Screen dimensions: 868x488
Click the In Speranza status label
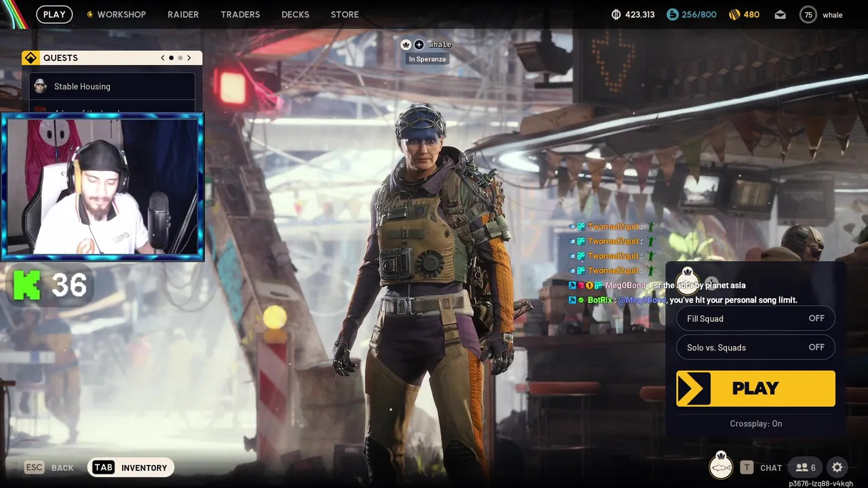[x=427, y=59]
